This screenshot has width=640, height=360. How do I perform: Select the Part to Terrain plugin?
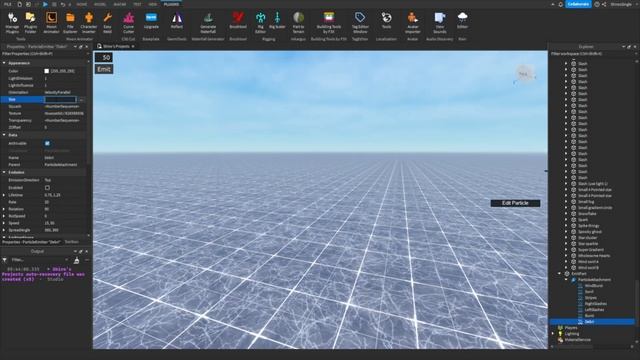point(298,23)
